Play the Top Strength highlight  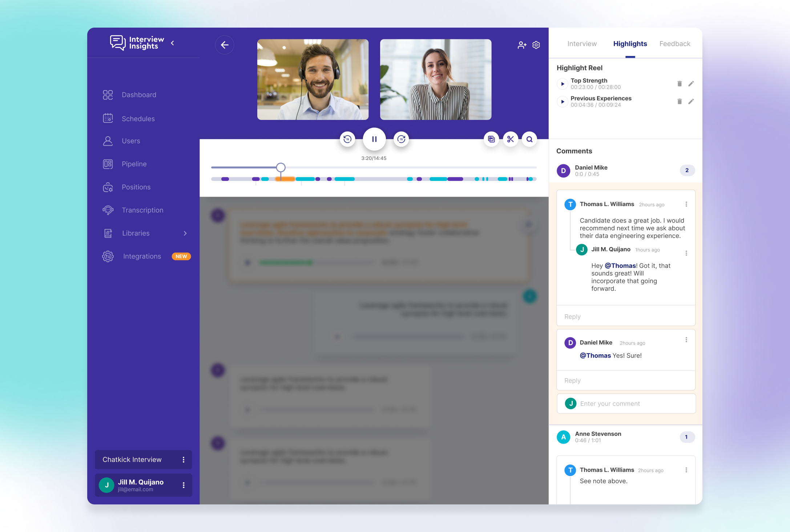(x=563, y=84)
